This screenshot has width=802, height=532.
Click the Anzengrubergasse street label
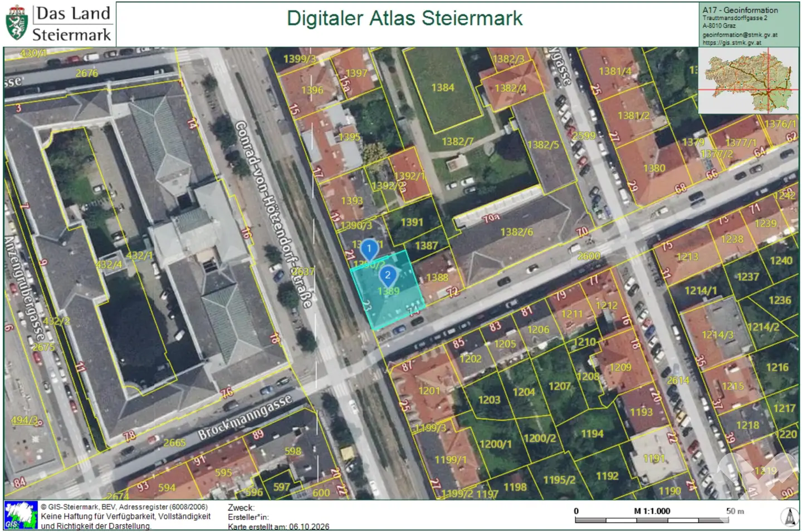coord(24,288)
